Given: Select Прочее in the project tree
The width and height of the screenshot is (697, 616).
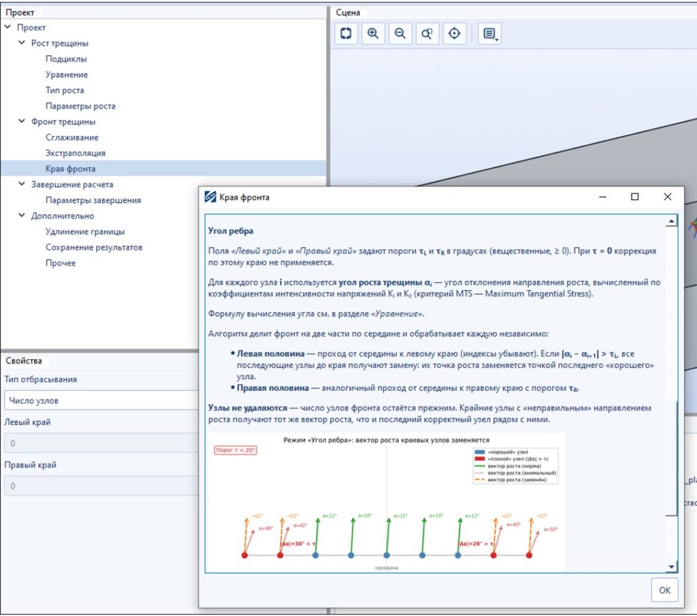Looking at the screenshot, I should (x=61, y=263).
